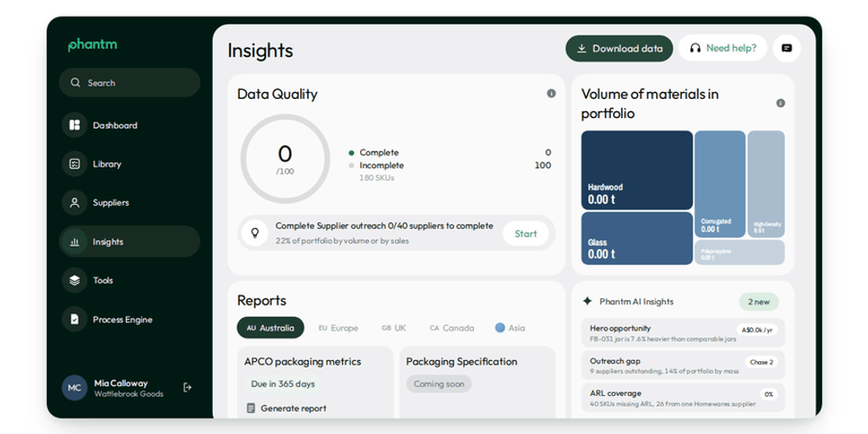Open Process Engine via its document icon
The image size is (868, 434).
(x=74, y=319)
